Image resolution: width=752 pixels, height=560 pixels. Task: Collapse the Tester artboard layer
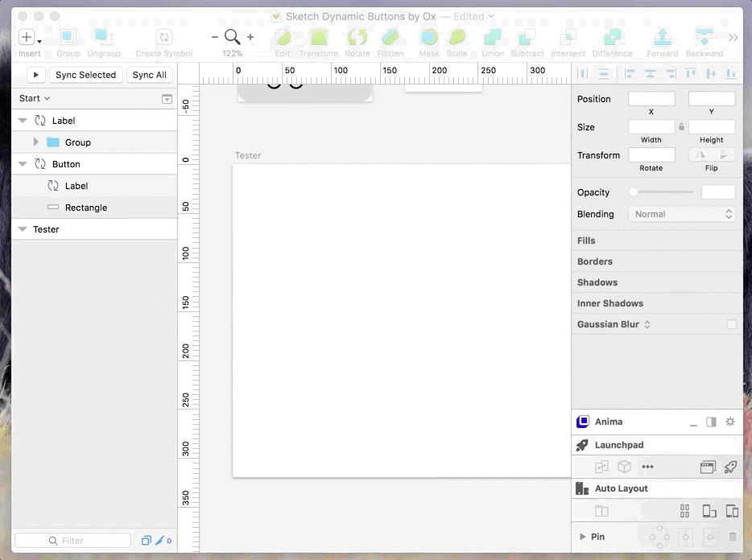pyautogui.click(x=23, y=229)
